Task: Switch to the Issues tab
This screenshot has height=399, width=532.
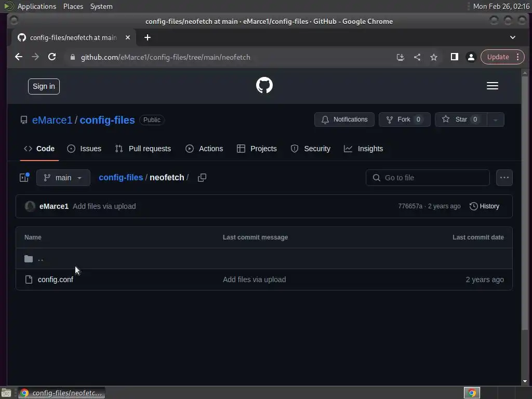Action: coord(84,149)
